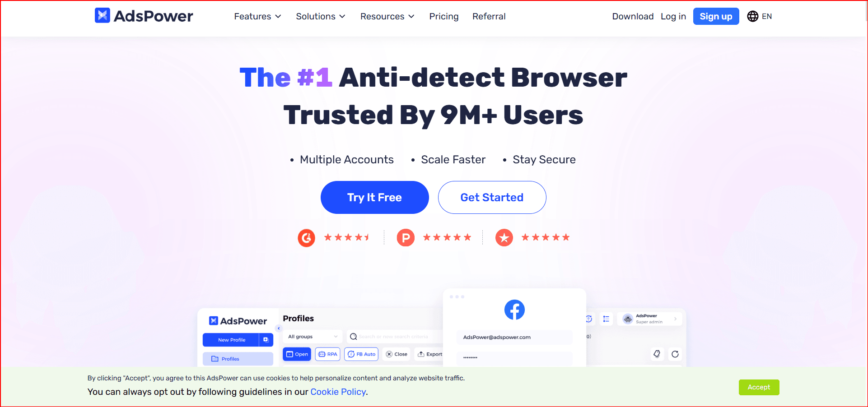868x407 pixels.
Task: Click the refresh icon in profiles preview
Action: pos(675,354)
